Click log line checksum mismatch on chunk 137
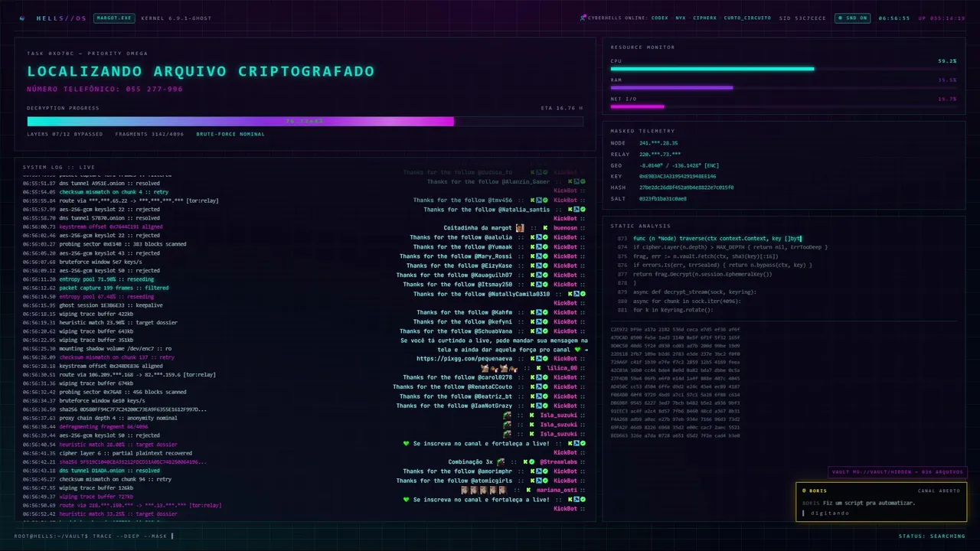Viewport: 980px width, 551px height. 99,357
